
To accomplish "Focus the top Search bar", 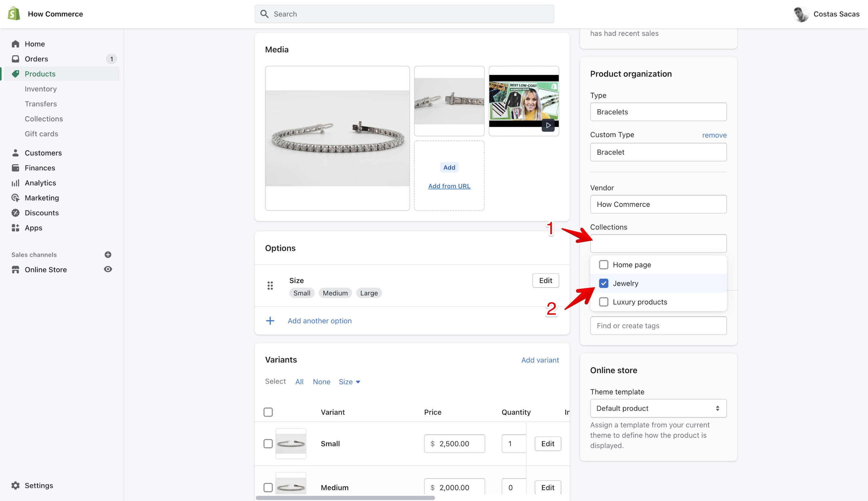I will 404,14.
